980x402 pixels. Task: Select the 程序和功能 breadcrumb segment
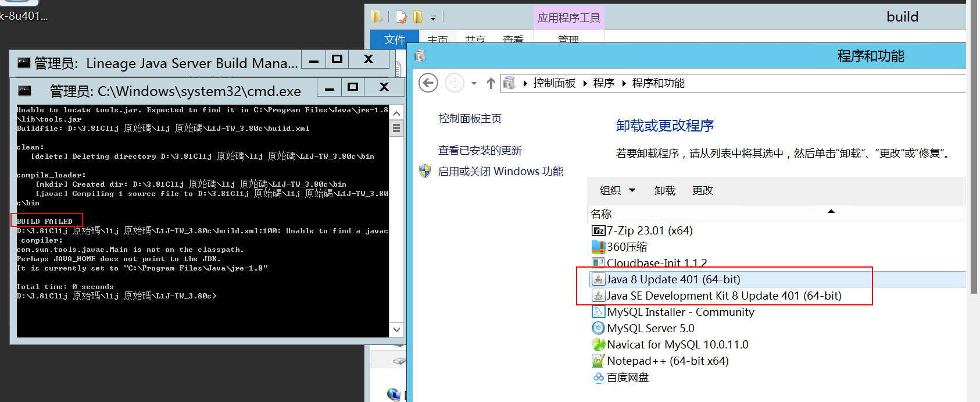[x=659, y=83]
